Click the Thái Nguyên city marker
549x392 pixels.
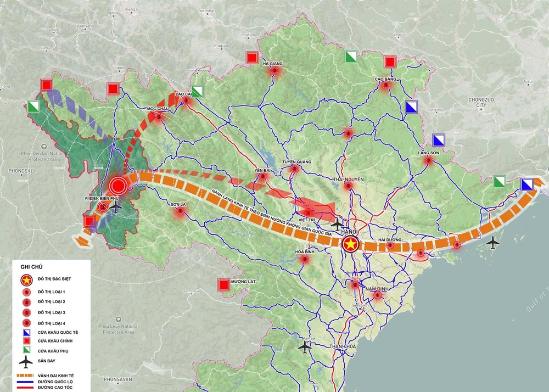[349, 186]
